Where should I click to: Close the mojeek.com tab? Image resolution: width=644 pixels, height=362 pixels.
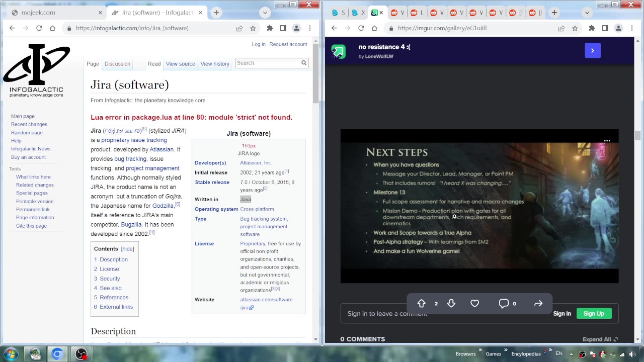100,13
